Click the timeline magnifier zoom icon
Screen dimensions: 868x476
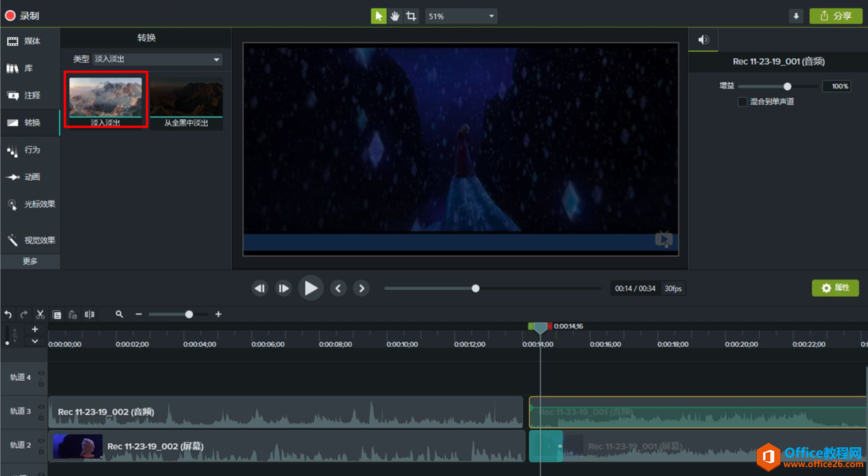119,314
